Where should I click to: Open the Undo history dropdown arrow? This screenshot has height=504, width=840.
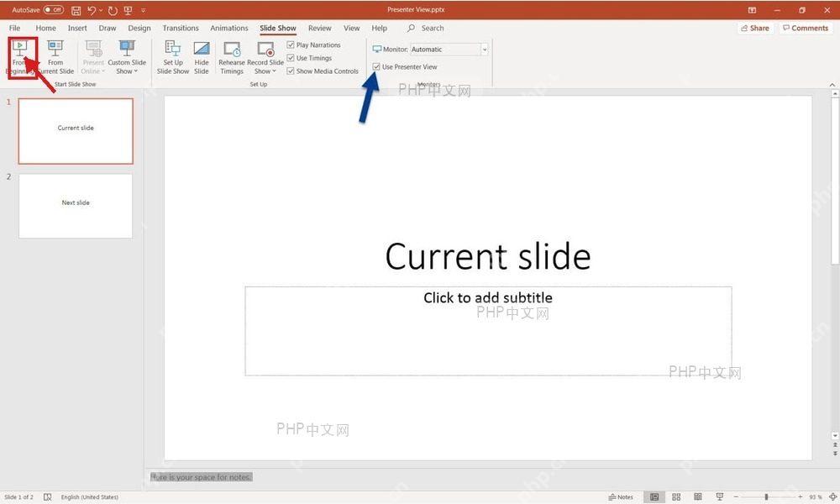(x=101, y=10)
